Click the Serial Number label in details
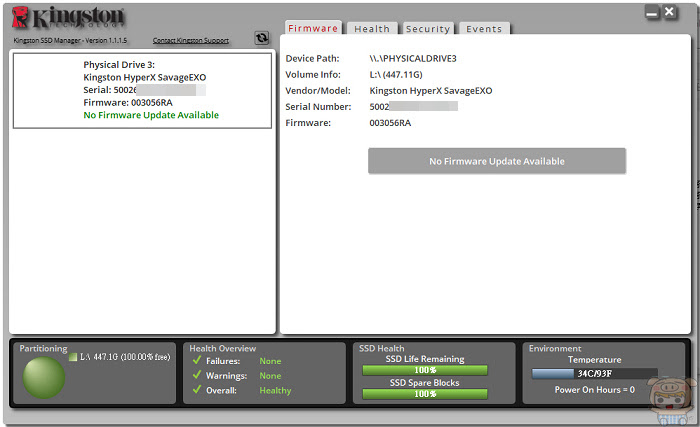The height and width of the screenshot is (427, 700). [318, 107]
